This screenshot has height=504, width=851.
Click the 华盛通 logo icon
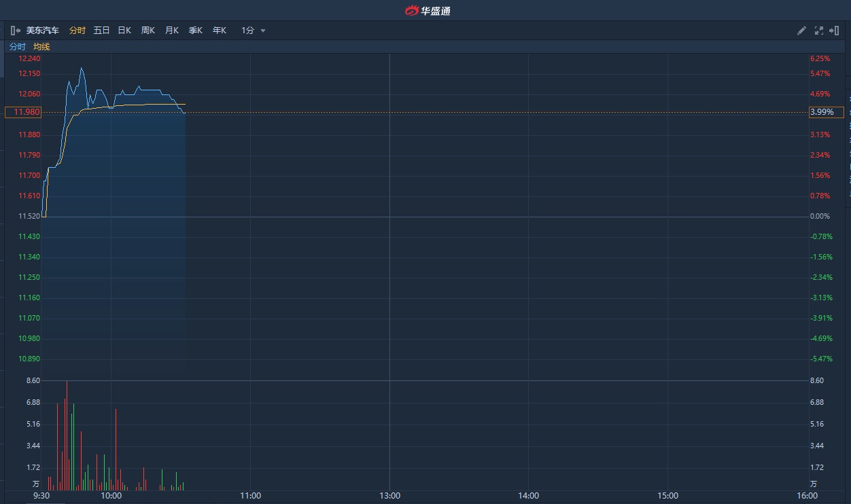[x=412, y=10]
